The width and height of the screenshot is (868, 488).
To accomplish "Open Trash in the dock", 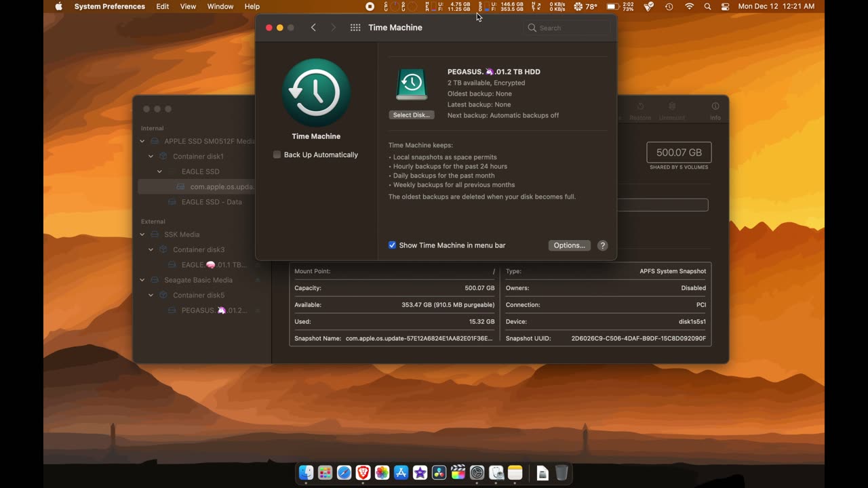I will tap(561, 473).
